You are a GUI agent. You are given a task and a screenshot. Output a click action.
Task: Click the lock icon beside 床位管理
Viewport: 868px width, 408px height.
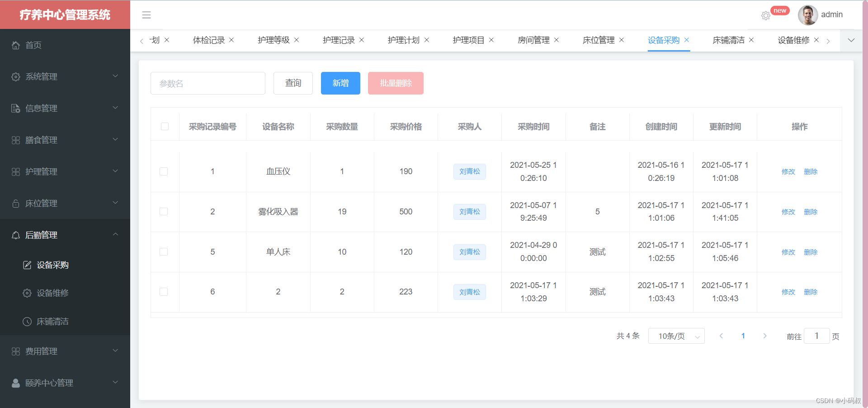click(x=16, y=204)
